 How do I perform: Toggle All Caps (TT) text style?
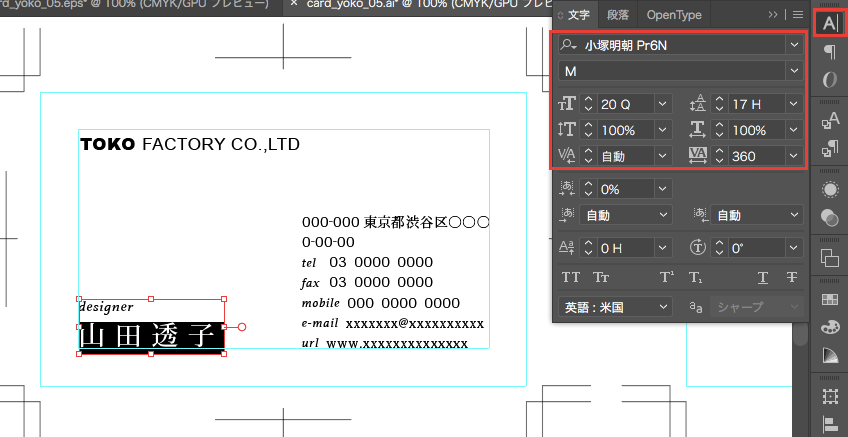click(x=571, y=277)
